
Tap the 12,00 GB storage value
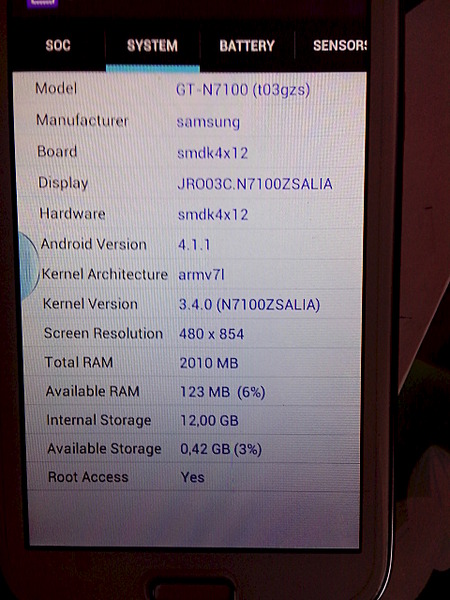209,421
